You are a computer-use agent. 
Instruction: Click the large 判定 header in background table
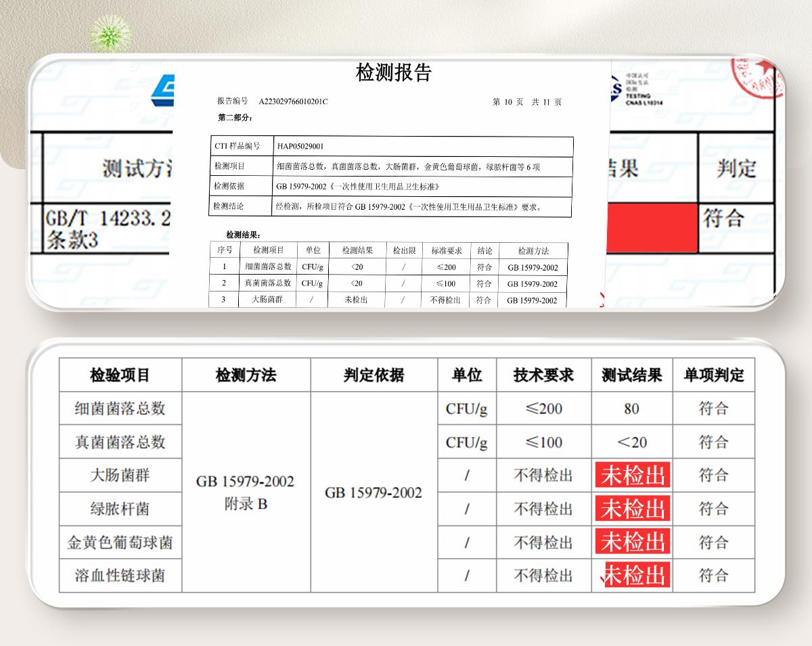pyautogui.click(x=736, y=168)
